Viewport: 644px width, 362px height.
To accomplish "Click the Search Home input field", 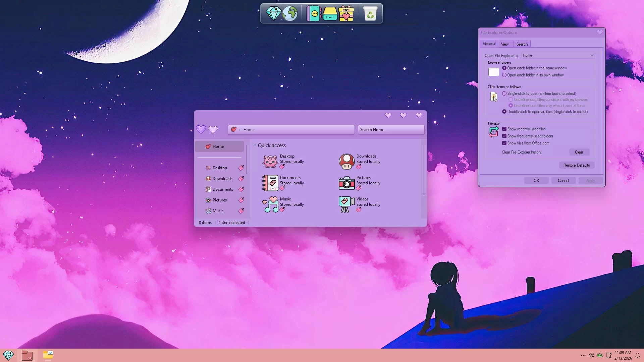I will [x=391, y=130].
